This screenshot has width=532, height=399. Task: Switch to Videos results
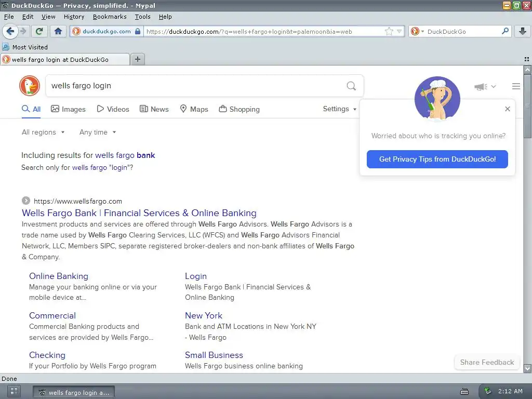coord(113,109)
